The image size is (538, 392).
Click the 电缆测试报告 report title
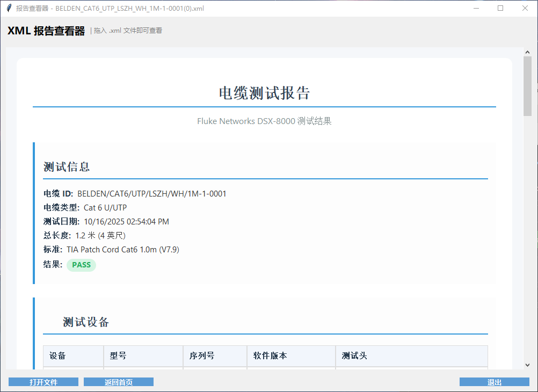tap(265, 93)
